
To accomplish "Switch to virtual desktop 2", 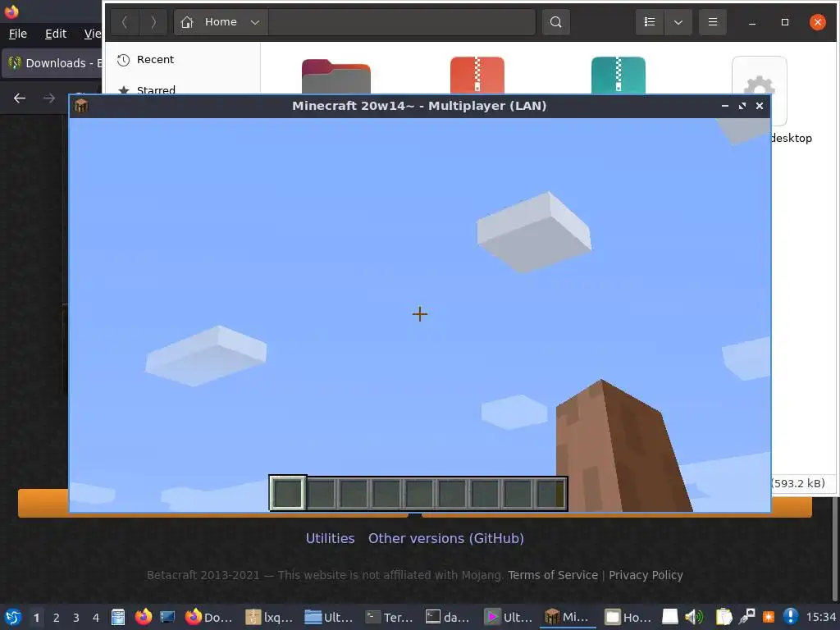I will (x=57, y=618).
